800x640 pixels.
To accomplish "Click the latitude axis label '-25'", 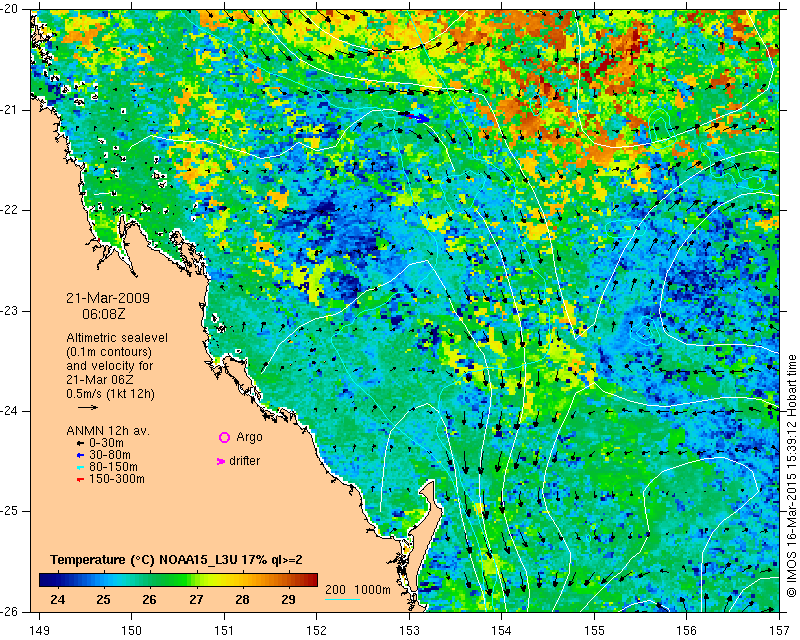I will [x=11, y=511].
